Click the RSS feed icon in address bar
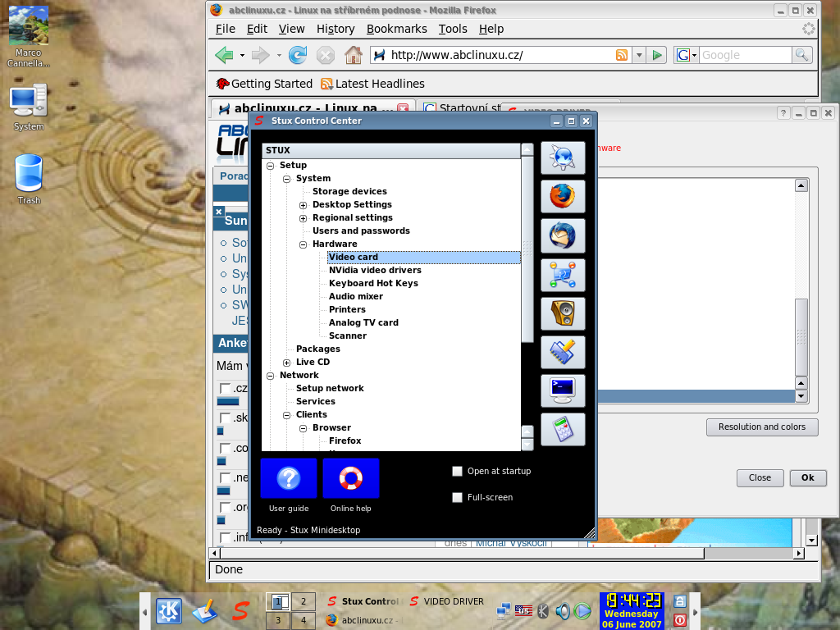 pyautogui.click(x=622, y=55)
